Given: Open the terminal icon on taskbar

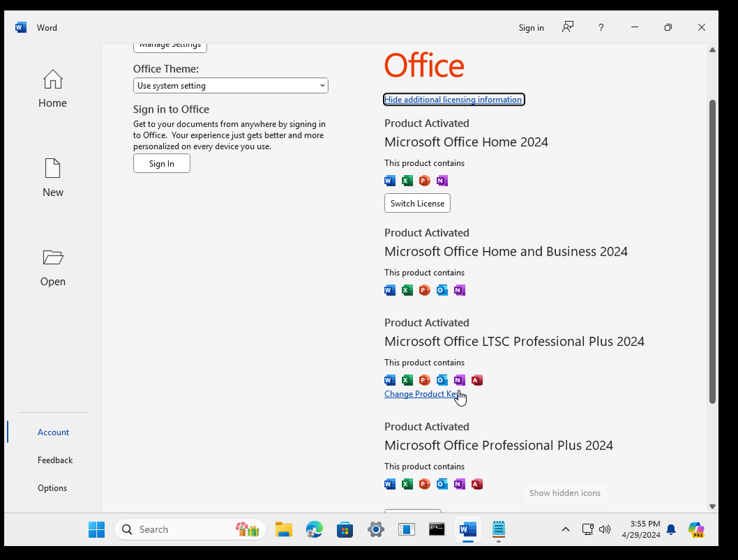Looking at the screenshot, I should point(437,529).
